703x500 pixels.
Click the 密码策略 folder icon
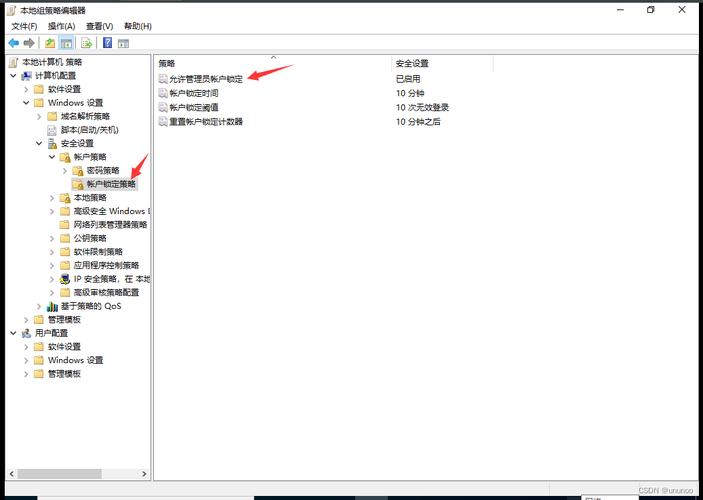(78, 171)
